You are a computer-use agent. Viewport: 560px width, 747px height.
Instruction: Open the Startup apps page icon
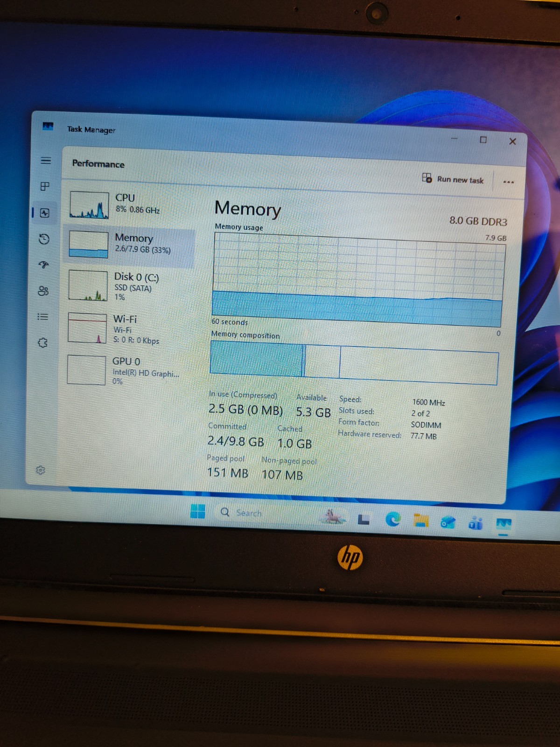pos(43,265)
